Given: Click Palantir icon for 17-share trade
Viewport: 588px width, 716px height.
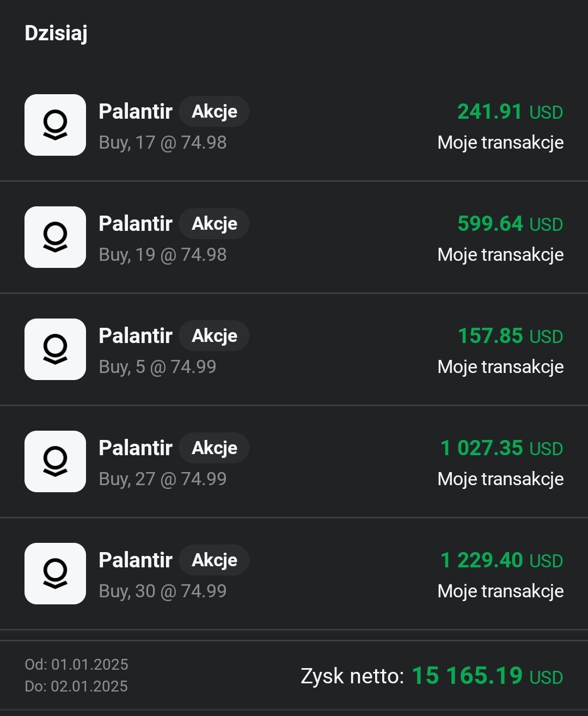Looking at the screenshot, I should click(x=55, y=125).
